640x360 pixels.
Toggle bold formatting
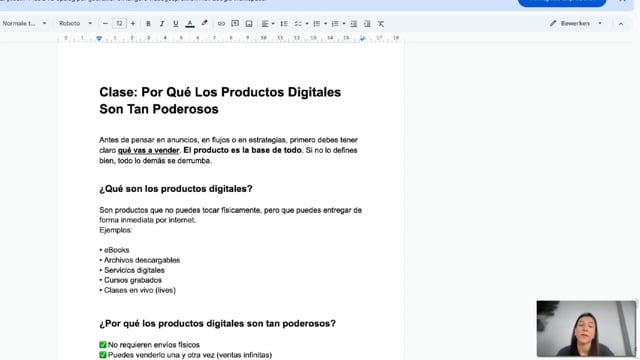148,24
